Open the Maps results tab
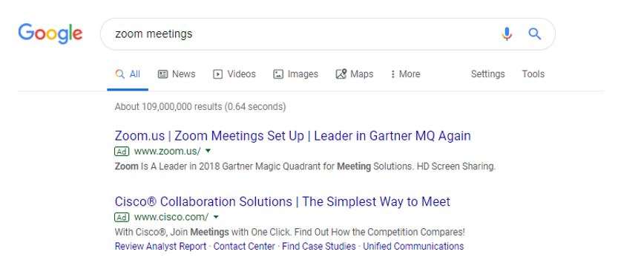Image resolution: width=644 pixels, height=269 pixels. pyautogui.click(x=355, y=74)
